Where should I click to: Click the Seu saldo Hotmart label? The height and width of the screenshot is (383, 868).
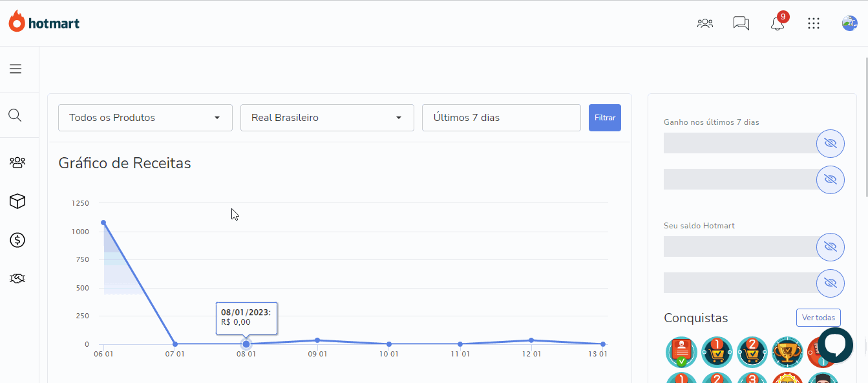pyautogui.click(x=699, y=226)
